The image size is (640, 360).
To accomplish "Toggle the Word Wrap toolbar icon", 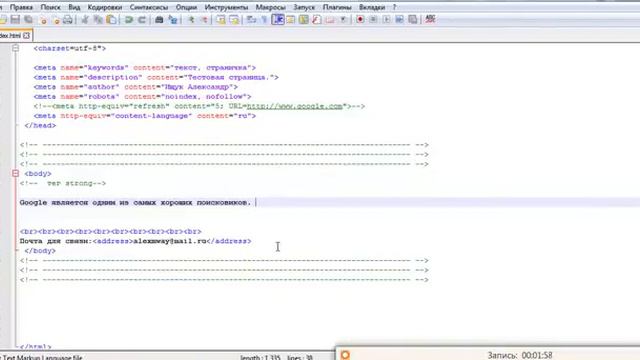I will pos(251,19).
